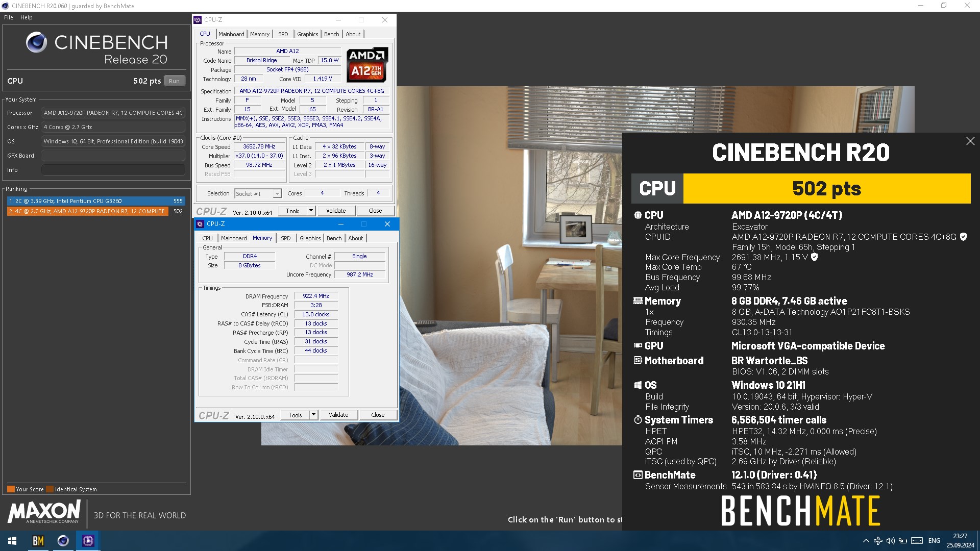
Task: Click Tools button in lower CPU-Z
Action: (x=295, y=415)
